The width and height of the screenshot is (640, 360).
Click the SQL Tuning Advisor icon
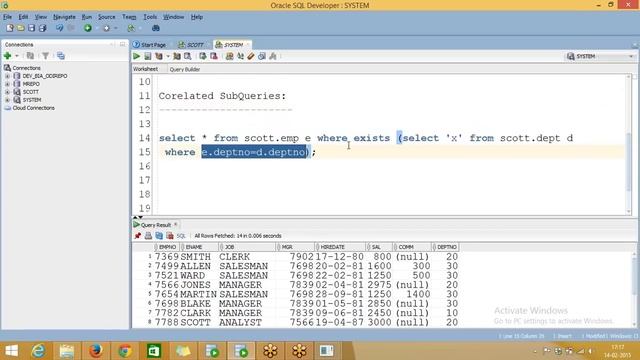tap(188, 56)
